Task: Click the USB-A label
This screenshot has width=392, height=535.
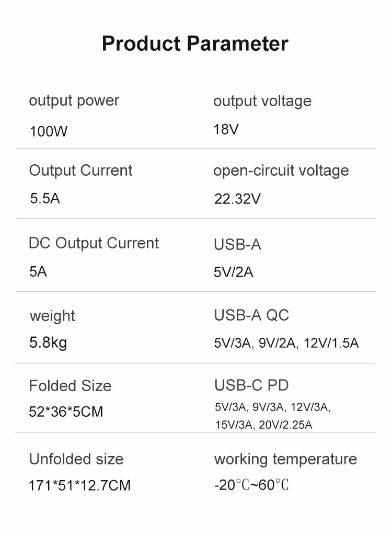Action: pyautogui.click(x=238, y=245)
